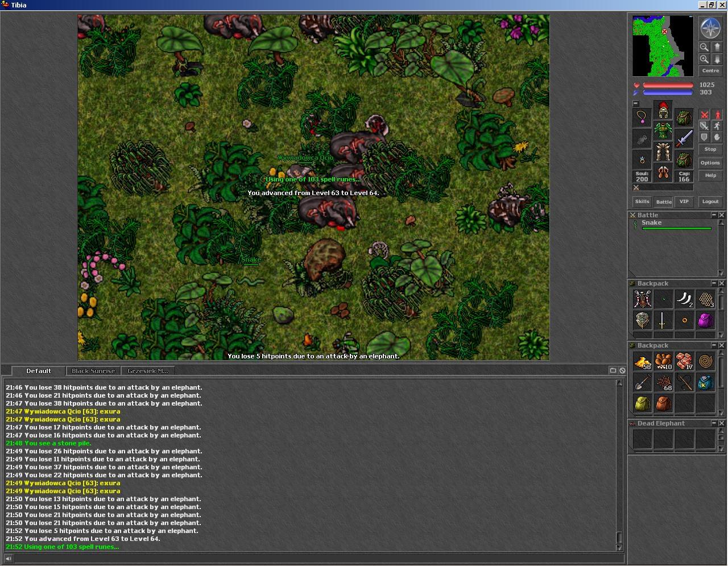Select the leg armor slot
Image resolution: width=728 pixels, height=566 pixels.
pos(663,152)
